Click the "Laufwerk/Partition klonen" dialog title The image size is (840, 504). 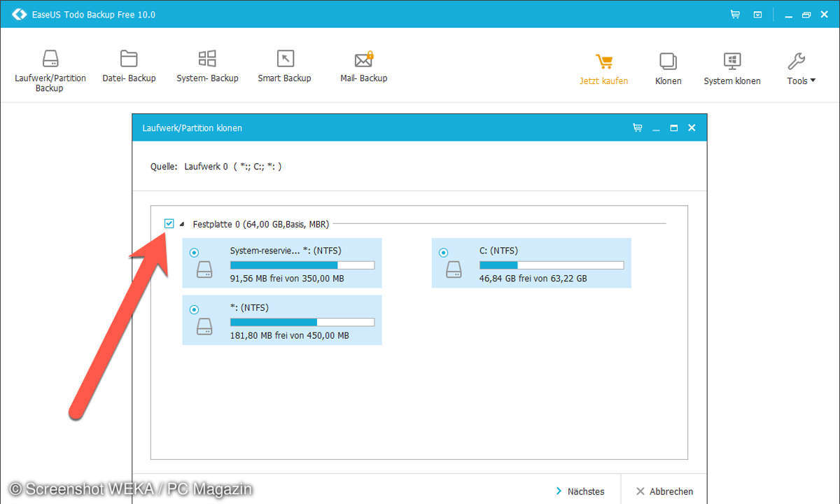pyautogui.click(x=192, y=128)
